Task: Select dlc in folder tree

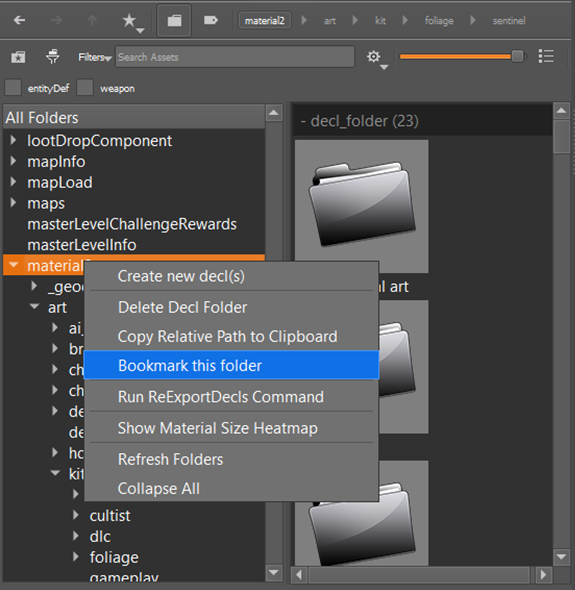Action: (100, 536)
